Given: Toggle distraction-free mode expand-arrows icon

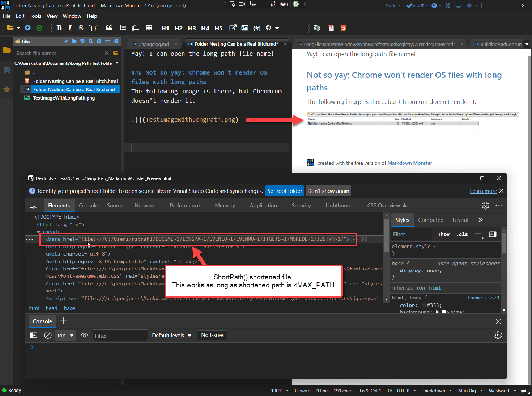Looking at the screenshot, I should (x=448, y=5).
